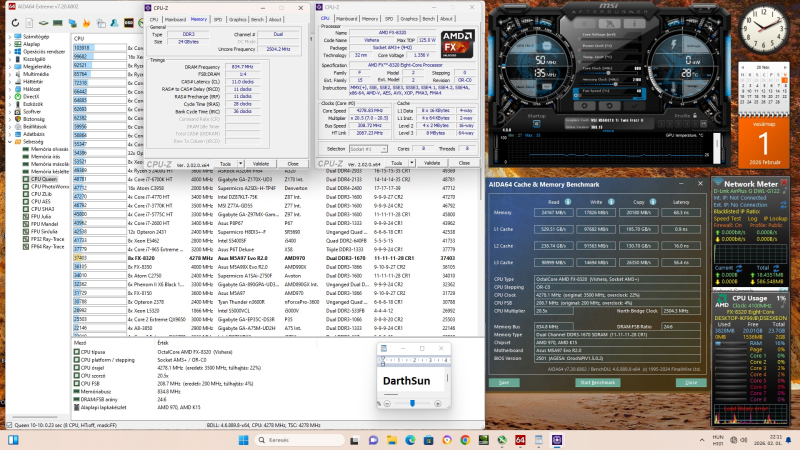
Task: Open the Windows Start menu
Action: pos(243,440)
